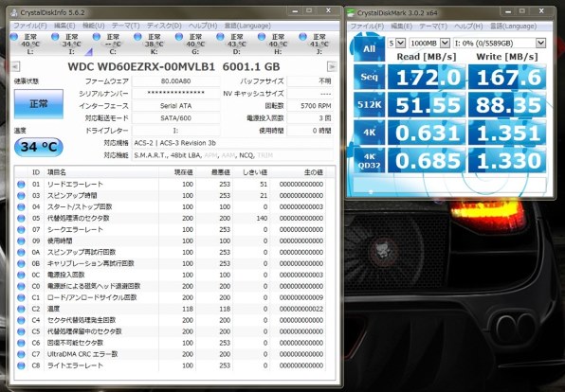This screenshot has width=565, height=392.
Task: Click status dot for attribute 01
Action: (21, 185)
